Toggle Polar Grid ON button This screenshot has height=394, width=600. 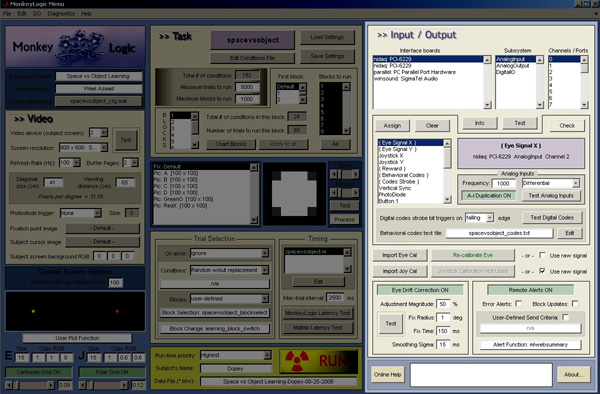[112, 372]
